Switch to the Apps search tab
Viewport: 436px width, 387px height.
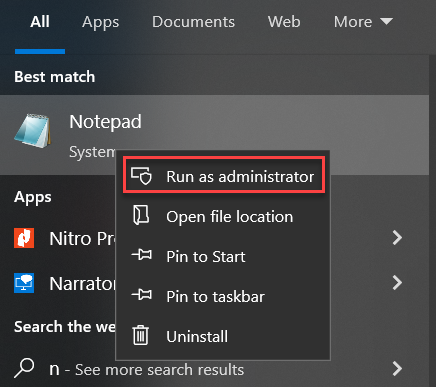tap(100, 23)
